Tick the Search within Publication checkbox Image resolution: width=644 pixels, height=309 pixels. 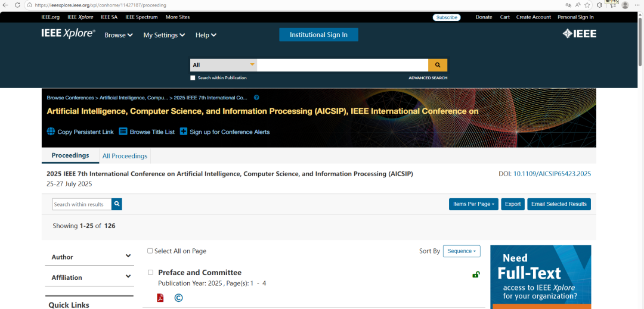(x=193, y=78)
